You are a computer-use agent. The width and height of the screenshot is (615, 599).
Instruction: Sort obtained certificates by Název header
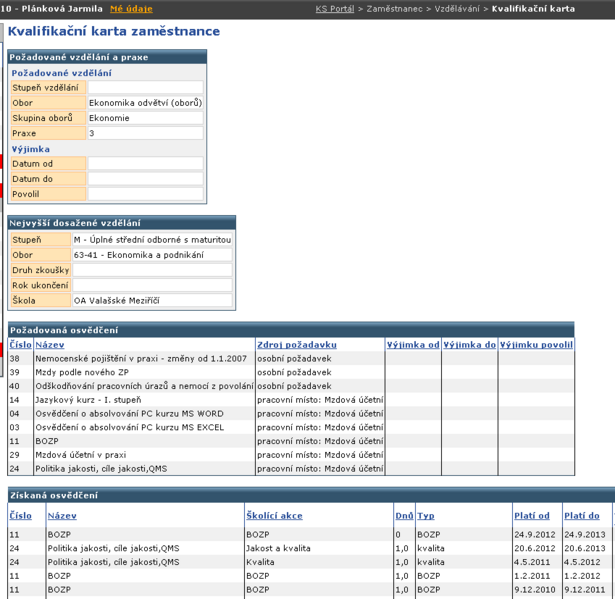click(x=62, y=515)
